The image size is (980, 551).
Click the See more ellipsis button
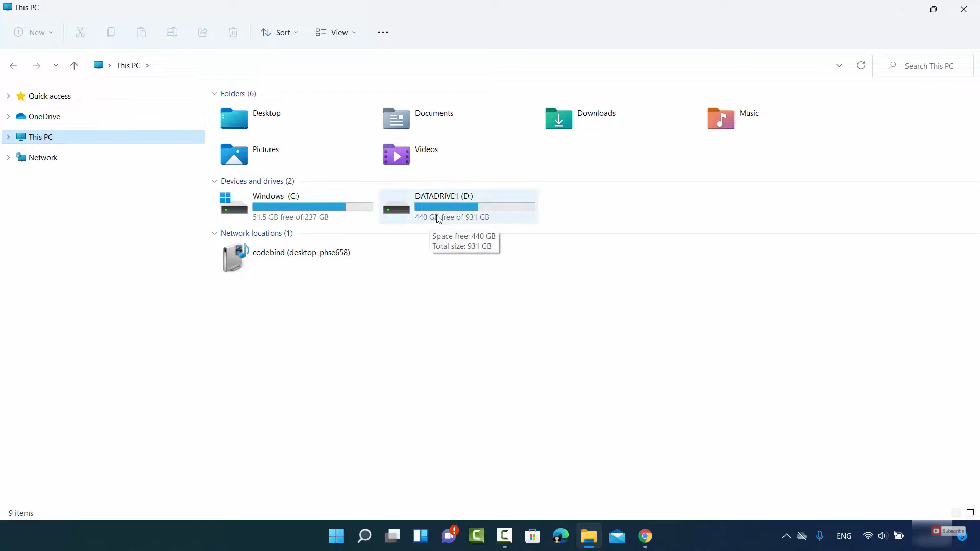(383, 32)
